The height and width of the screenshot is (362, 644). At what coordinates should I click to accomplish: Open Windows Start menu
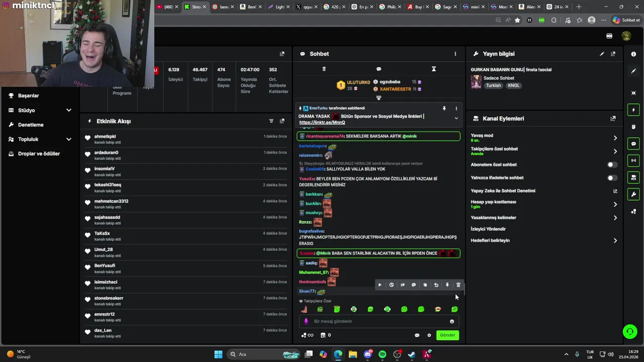[218, 354]
